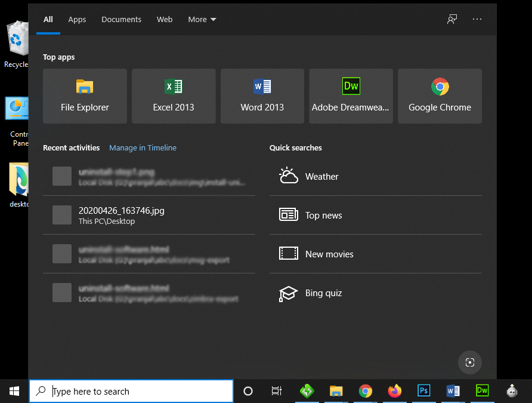Image resolution: width=532 pixels, height=403 pixels.
Task: Switch to the Documents tab
Action: click(122, 19)
